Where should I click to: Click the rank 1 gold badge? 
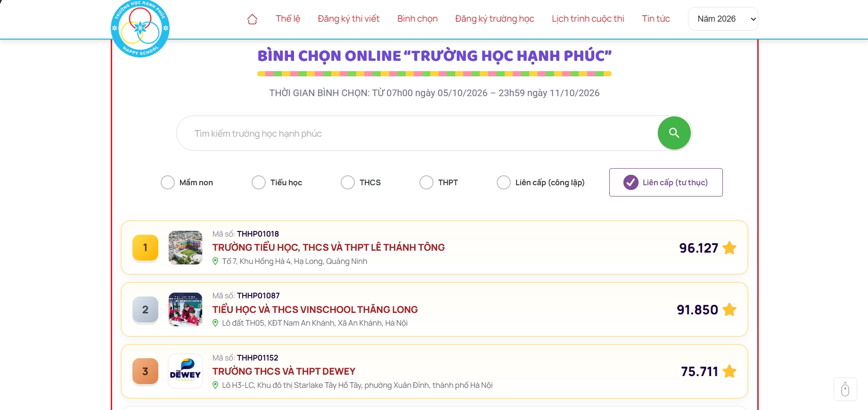145,248
